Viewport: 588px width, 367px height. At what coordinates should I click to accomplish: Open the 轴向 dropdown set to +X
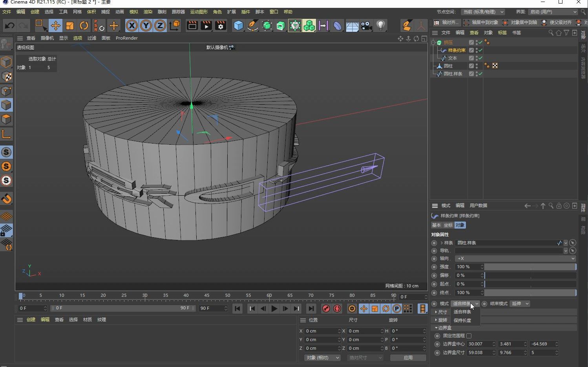click(x=515, y=258)
